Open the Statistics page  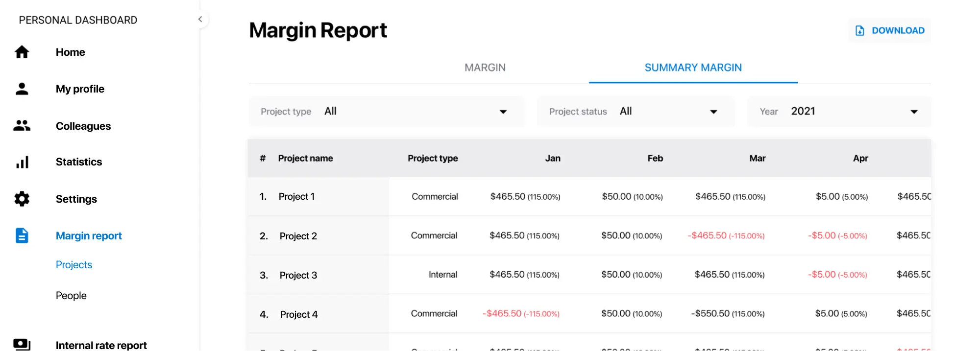pos(79,162)
